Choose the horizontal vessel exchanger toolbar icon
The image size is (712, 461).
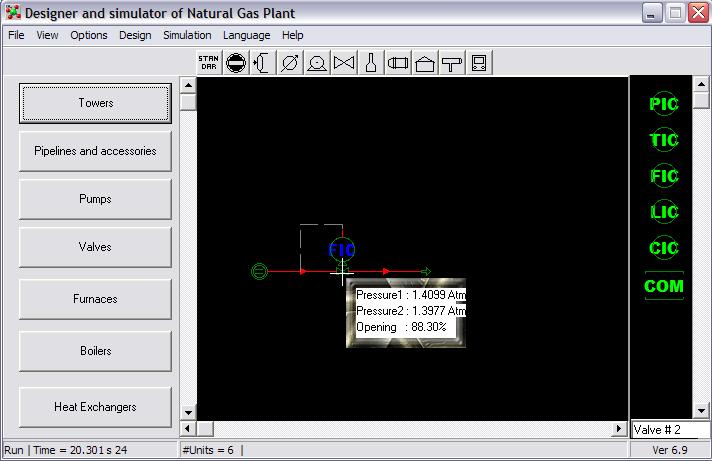click(x=398, y=63)
